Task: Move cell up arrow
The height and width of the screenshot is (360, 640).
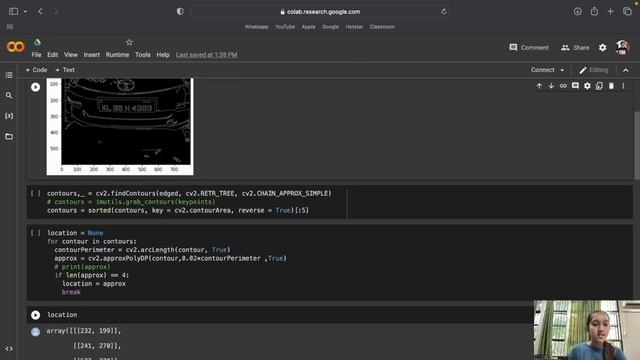Action: click(x=539, y=86)
